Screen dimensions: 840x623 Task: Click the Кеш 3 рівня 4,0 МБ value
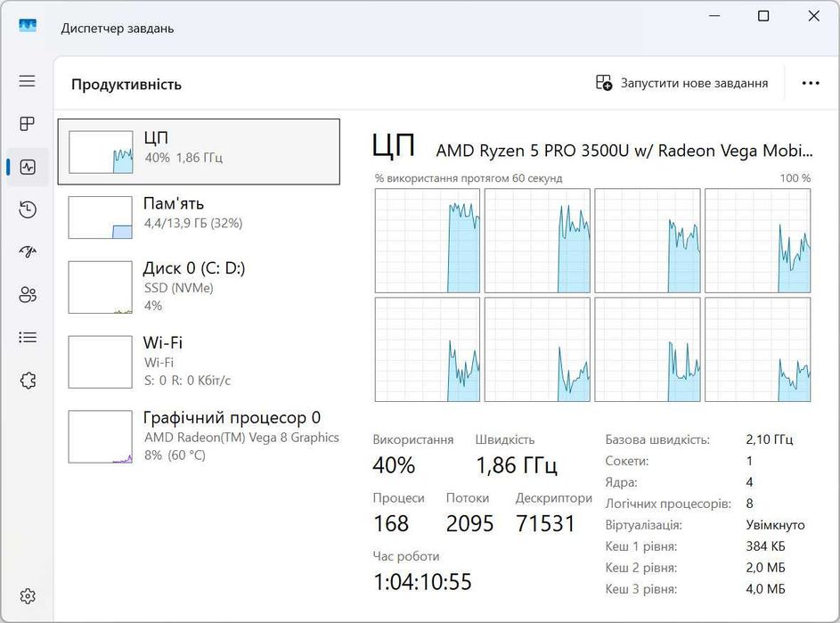[x=765, y=589]
